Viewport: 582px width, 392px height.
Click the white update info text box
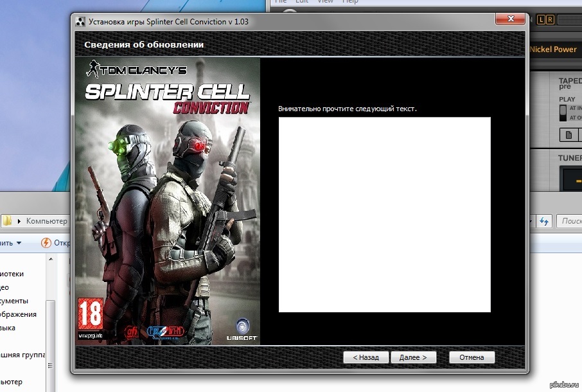coord(384,215)
